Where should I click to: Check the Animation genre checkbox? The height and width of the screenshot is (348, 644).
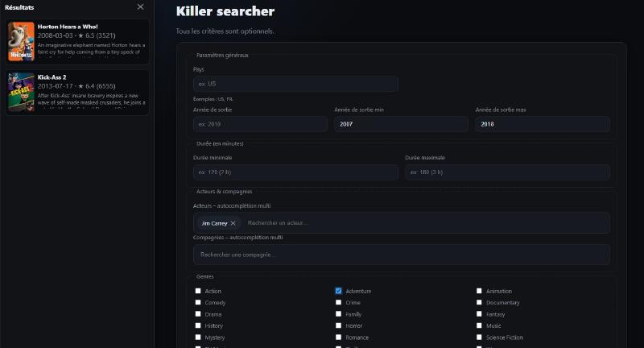click(479, 291)
